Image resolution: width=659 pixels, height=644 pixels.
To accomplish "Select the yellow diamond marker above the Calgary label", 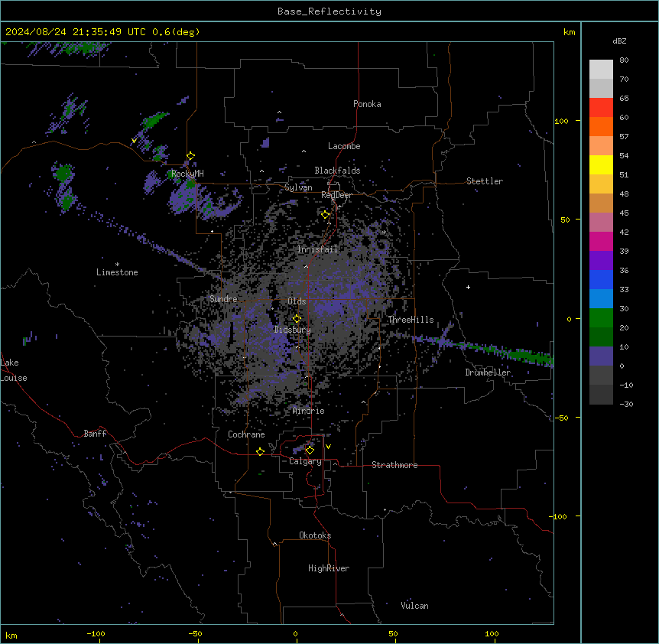I will tap(310, 450).
